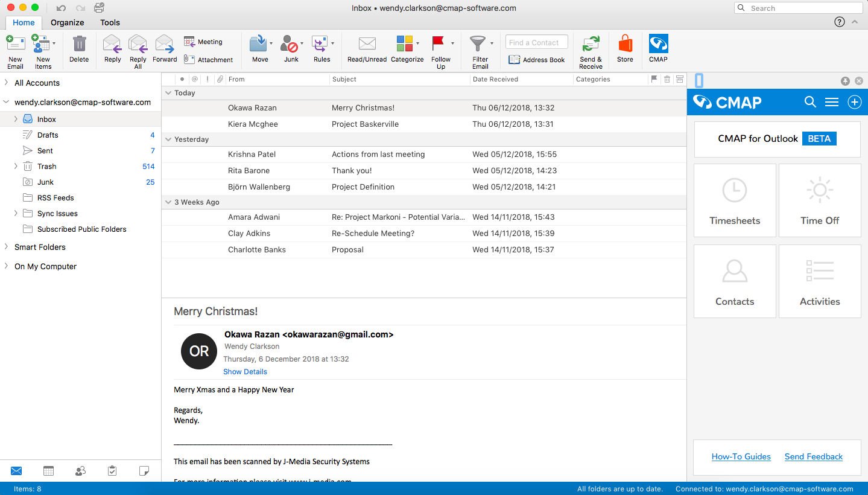
Task: Collapse the 3 Weeks Ago group
Action: (168, 202)
